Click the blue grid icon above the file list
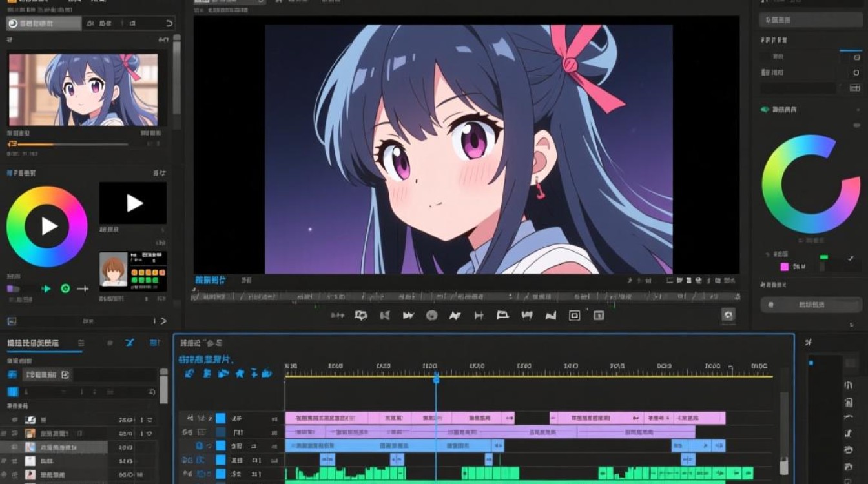 [12, 392]
